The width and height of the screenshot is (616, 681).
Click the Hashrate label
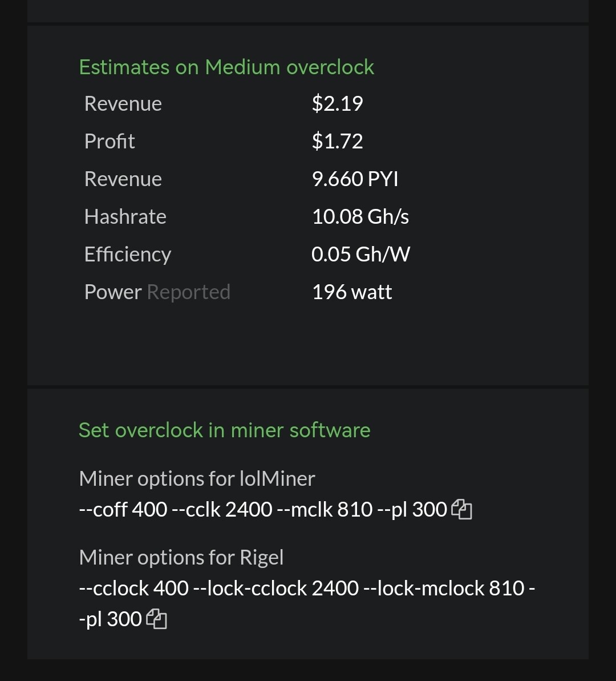pos(125,216)
